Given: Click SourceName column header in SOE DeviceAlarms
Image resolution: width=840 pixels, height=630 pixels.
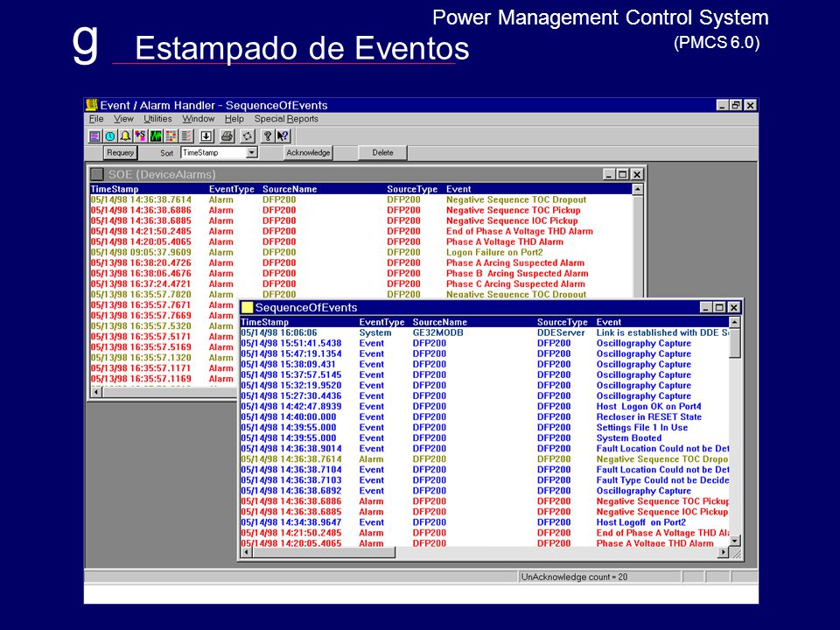Looking at the screenshot, I should pos(290,189).
